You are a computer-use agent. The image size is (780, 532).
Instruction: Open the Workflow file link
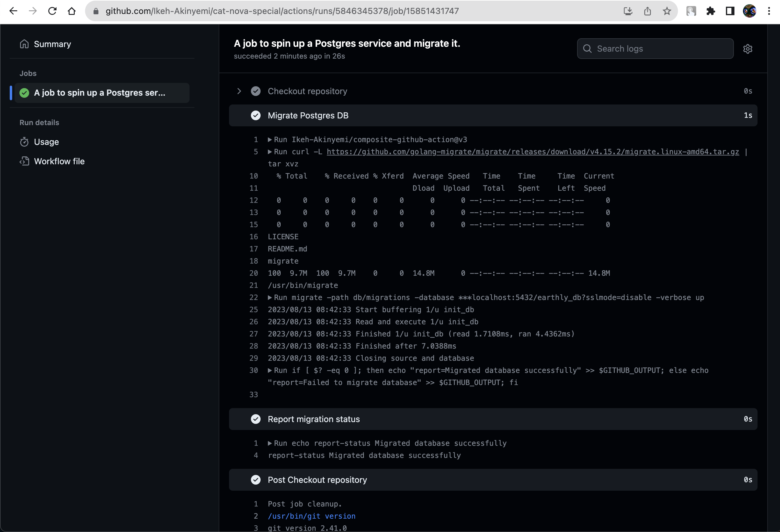click(x=59, y=161)
